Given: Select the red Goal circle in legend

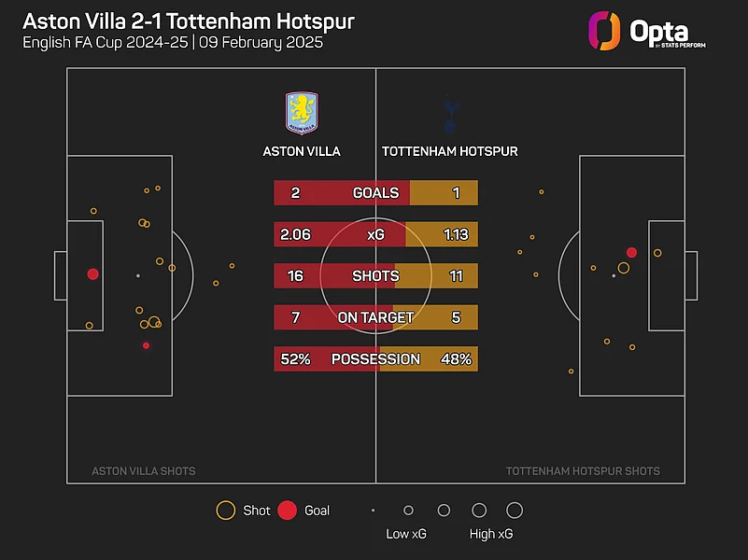Looking at the screenshot, I should (x=288, y=511).
